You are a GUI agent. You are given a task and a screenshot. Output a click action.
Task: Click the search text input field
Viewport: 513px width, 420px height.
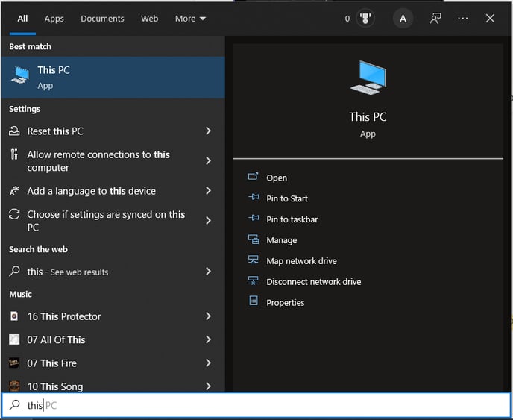coord(256,405)
